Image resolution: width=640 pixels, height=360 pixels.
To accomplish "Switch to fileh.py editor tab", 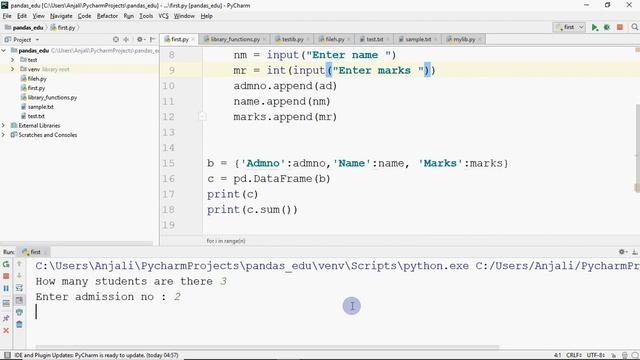I will tap(335, 39).
